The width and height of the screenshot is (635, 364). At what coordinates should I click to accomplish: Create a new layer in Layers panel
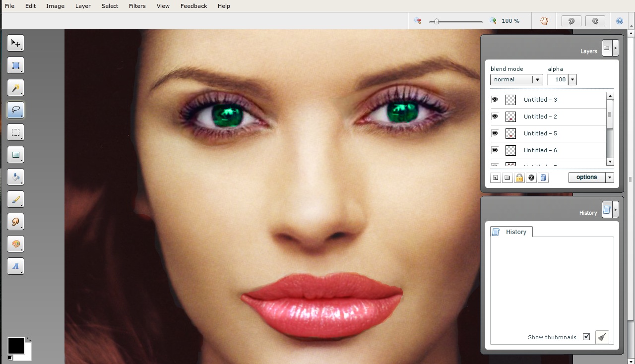point(495,178)
